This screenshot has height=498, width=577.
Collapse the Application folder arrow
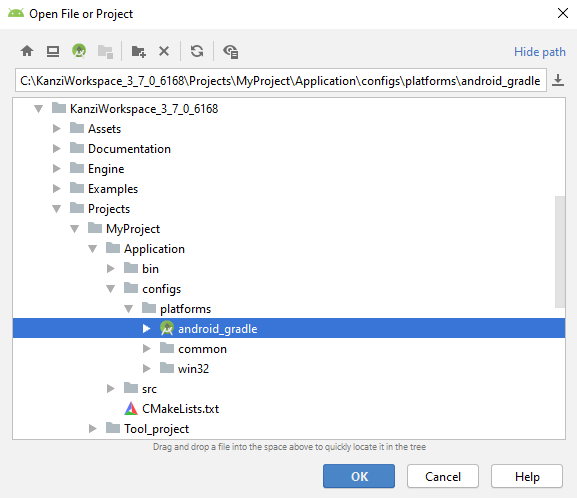[x=92, y=249]
